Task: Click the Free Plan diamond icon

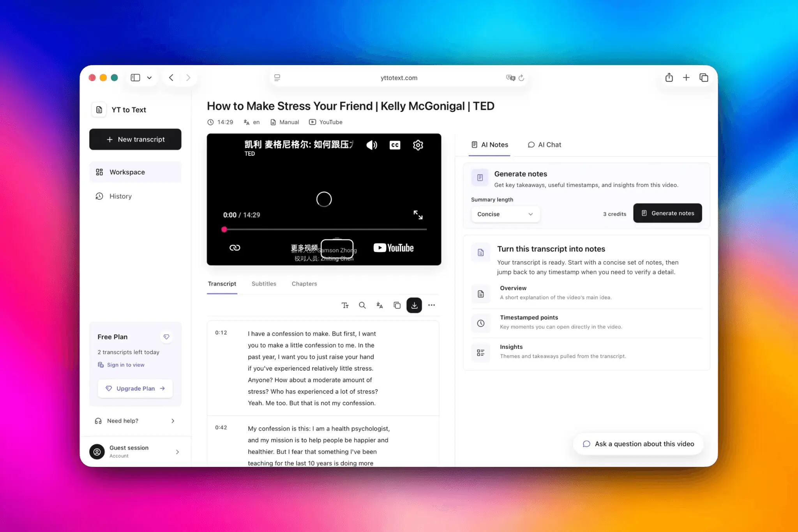Action: point(166,337)
